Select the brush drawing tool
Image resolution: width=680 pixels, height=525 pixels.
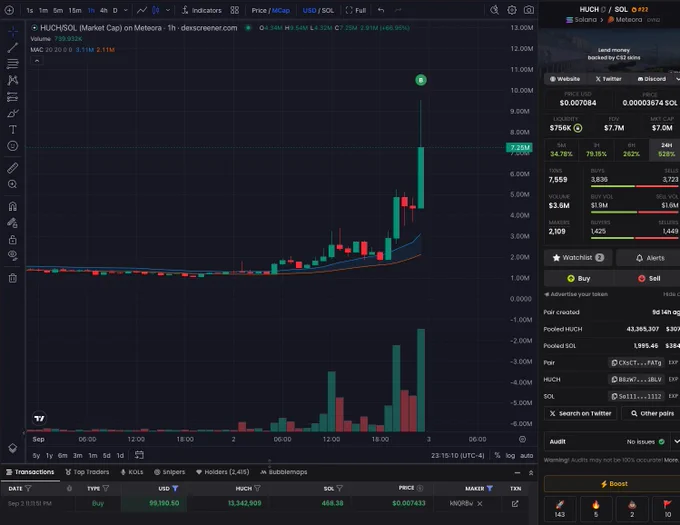[13, 113]
